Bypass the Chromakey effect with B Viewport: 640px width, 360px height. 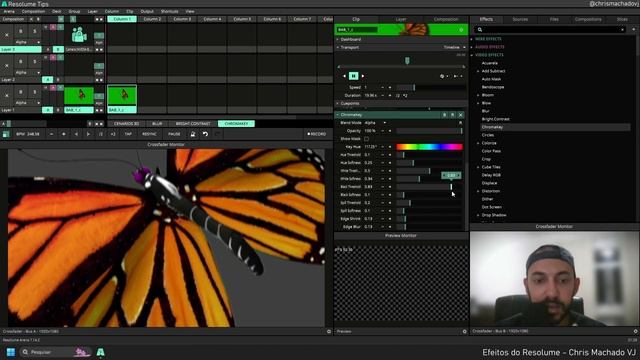(x=444, y=115)
